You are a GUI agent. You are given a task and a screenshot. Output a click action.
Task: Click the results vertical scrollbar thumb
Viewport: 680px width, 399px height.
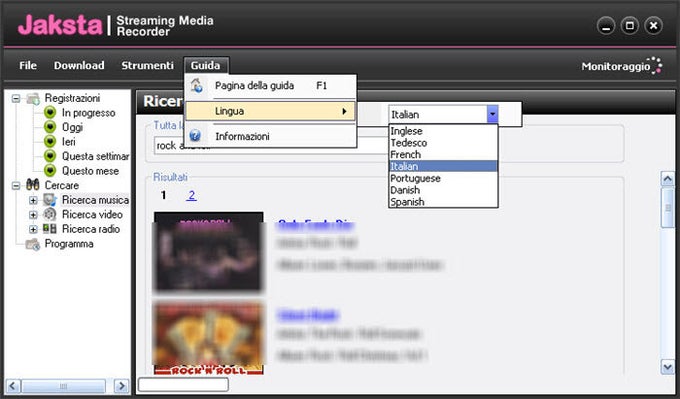pyautogui.click(x=667, y=208)
